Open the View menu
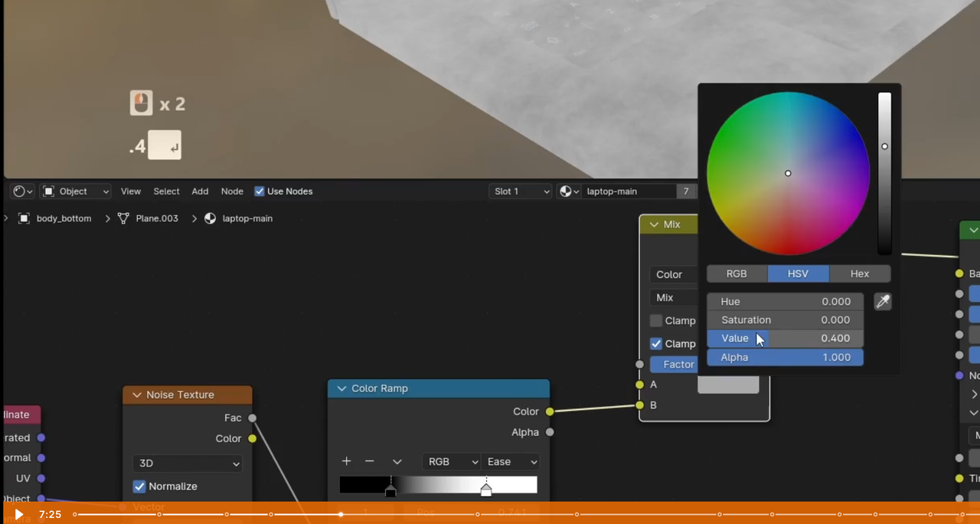 131,192
